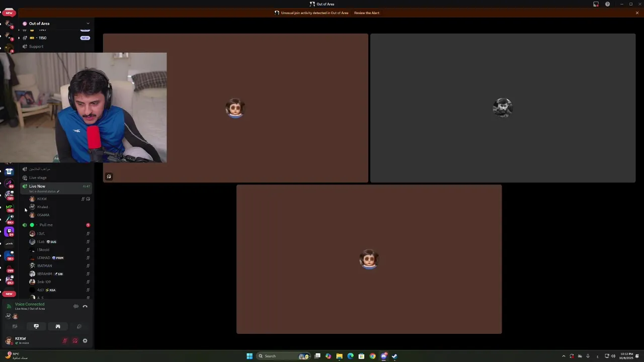644x362 pixels.
Task: Click Review the Alert link
Action: (x=367, y=13)
